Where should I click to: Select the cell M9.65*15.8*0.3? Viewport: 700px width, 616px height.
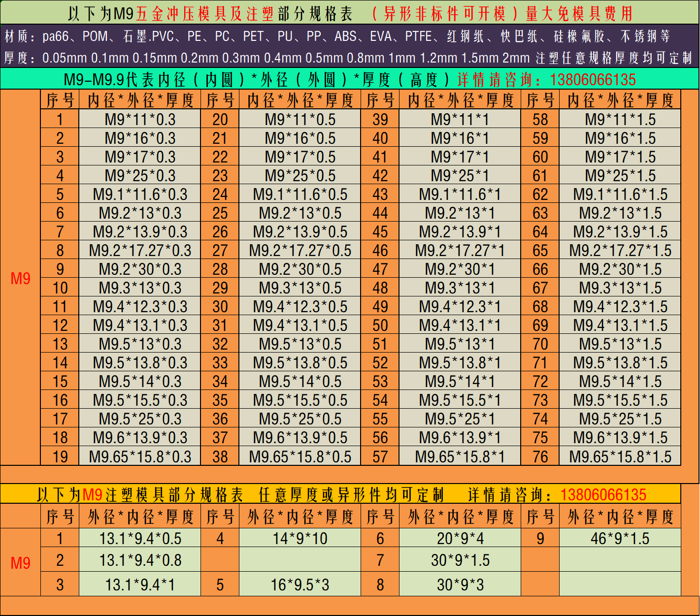pos(140,456)
